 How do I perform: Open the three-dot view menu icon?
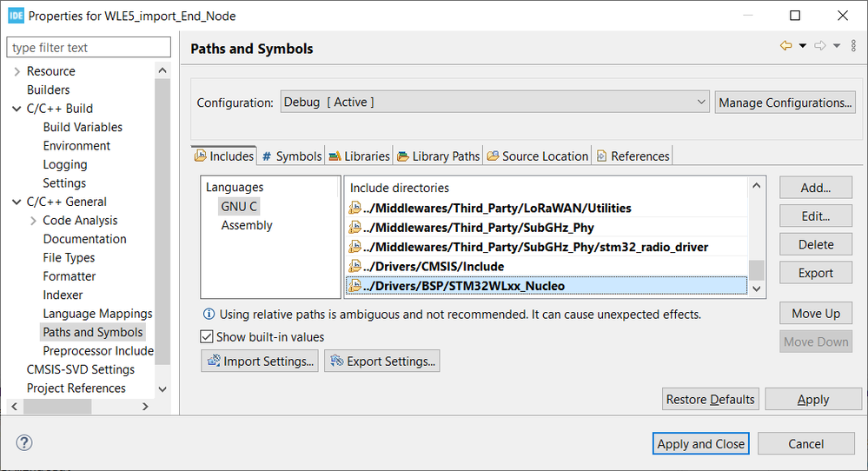click(853, 46)
